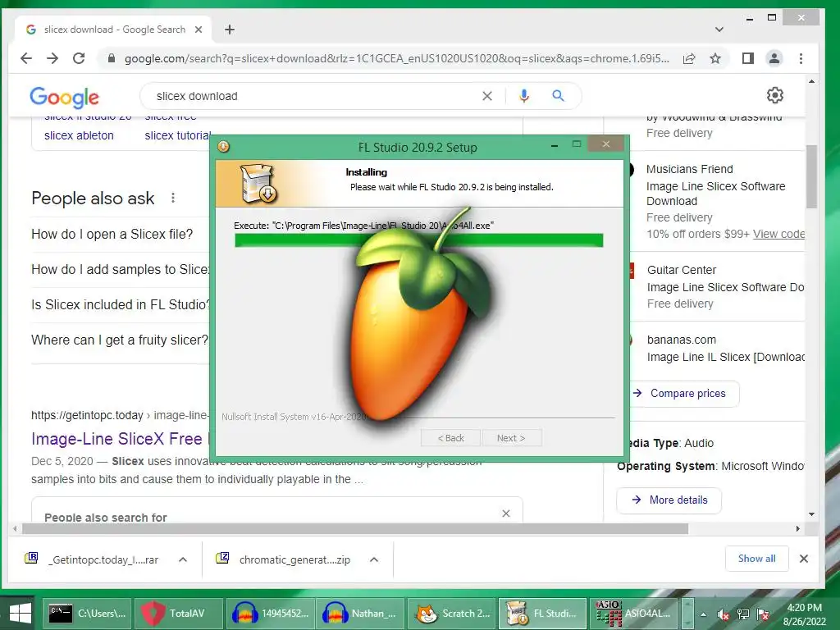The width and height of the screenshot is (840, 630).
Task: Click the address bar URL
Action: (x=396, y=58)
